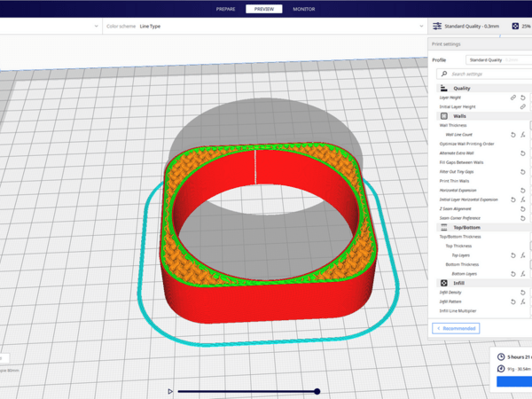
Task: Click the link icon beside Initial Layer Height
Action: coord(523,106)
